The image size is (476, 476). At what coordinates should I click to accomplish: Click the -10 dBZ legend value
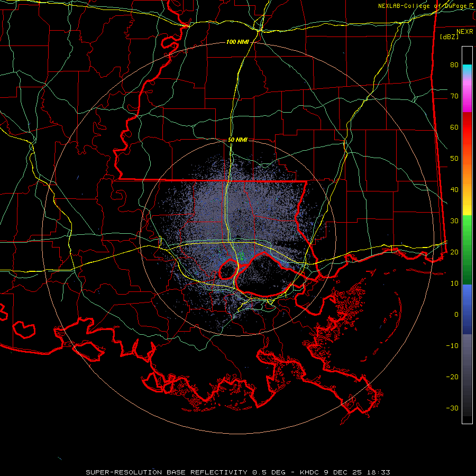(452, 346)
